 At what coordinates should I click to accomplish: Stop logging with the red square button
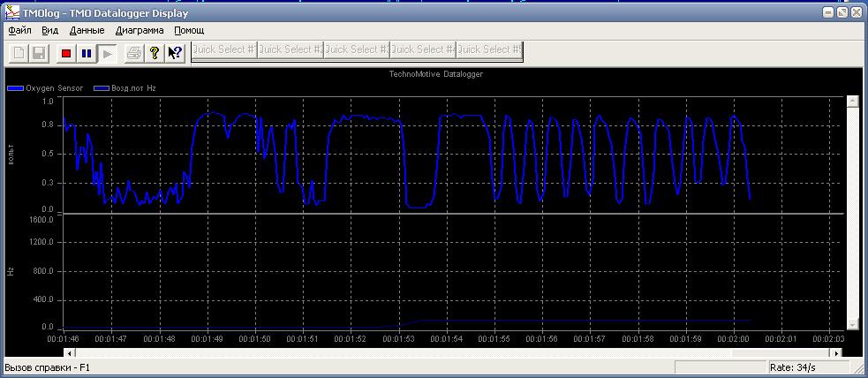click(65, 53)
